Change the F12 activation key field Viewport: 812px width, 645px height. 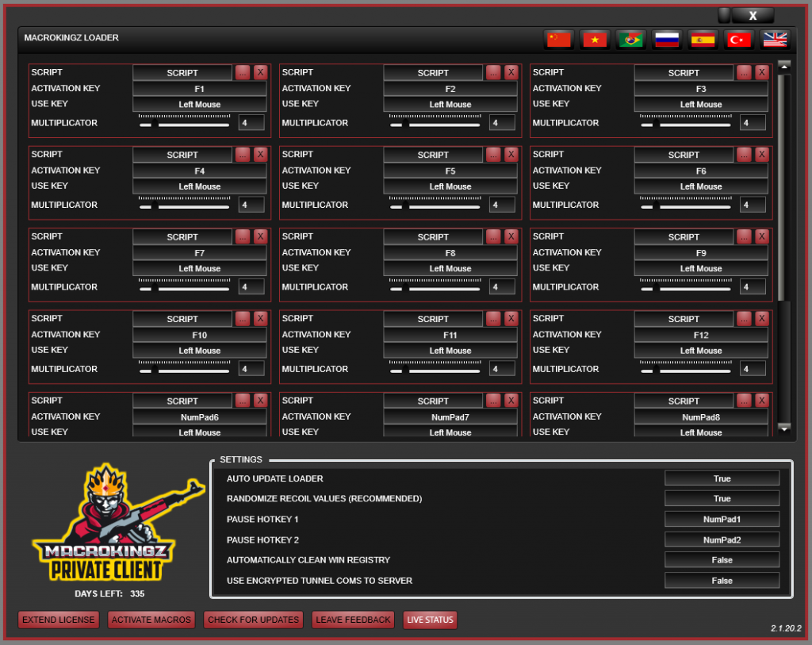(701, 335)
